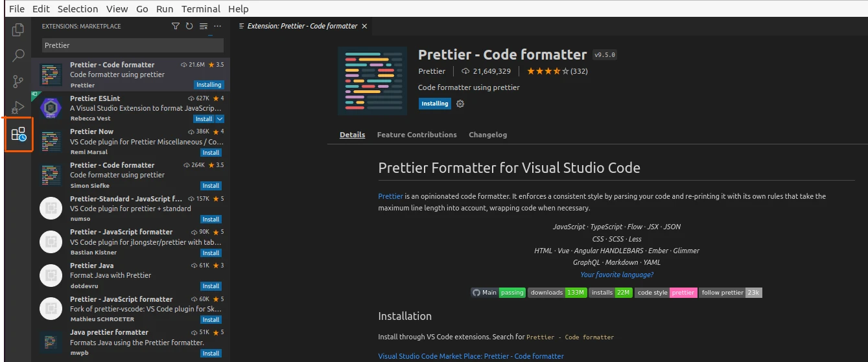The width and height of the screenshot is (868, 362).
Task: Open the Extensions views more actions menu
Action: pos(217,27)
